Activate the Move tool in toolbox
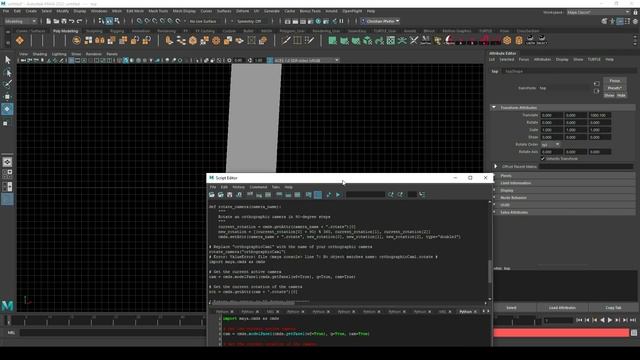640x360 pixels. pyautogui.click(x=7, y=97)
